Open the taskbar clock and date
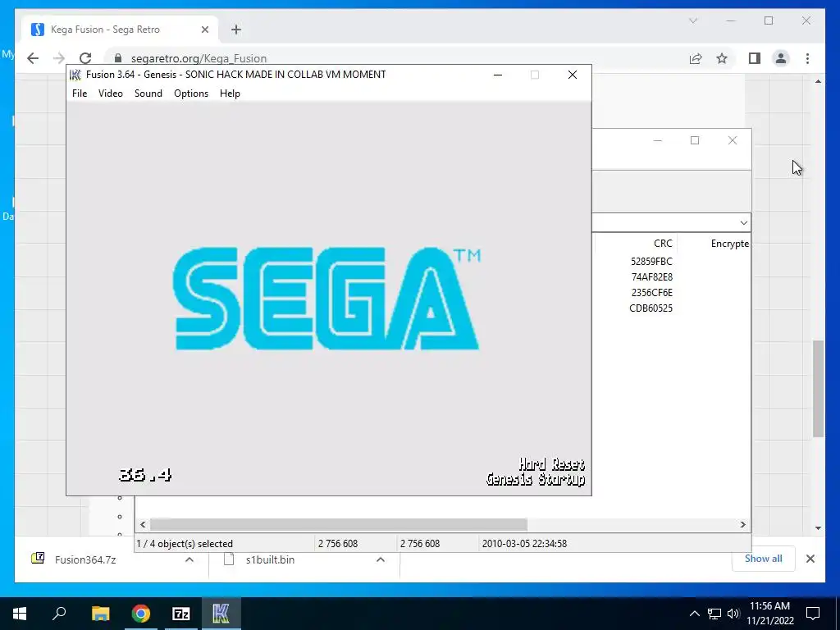Image resolution: width=840 pixels, height=630 pixels. pyautogui.click(x=770, y=614)
